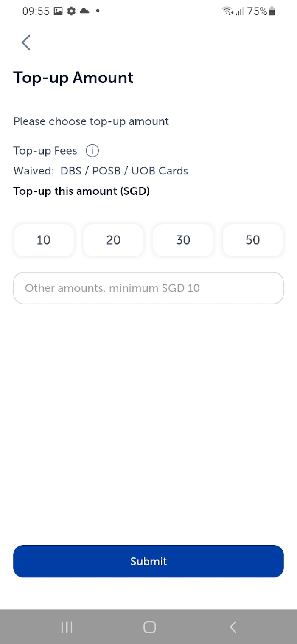Tap the Top-up Fees label
297x644 pixels.
click(x=45, y=151)
